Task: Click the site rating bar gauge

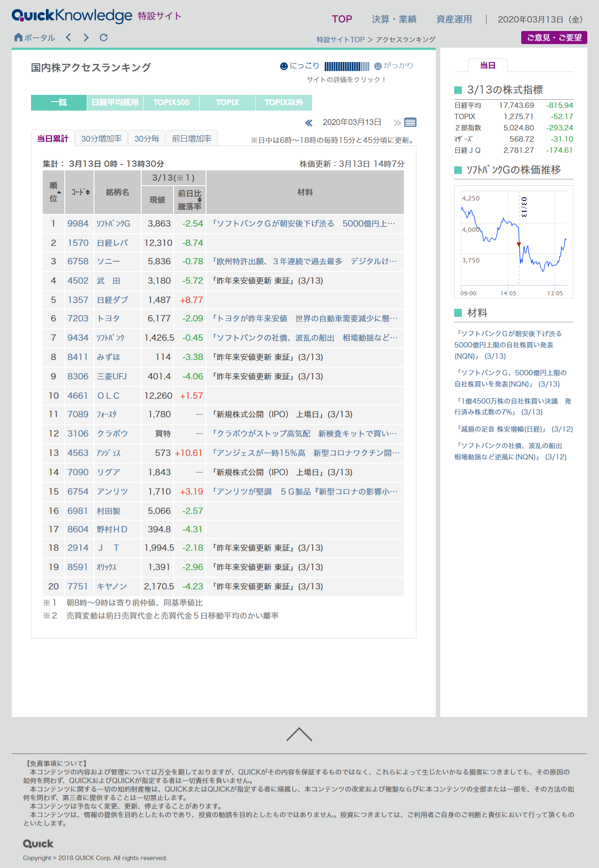Action: pyautogui.click(x=347, y=67)
